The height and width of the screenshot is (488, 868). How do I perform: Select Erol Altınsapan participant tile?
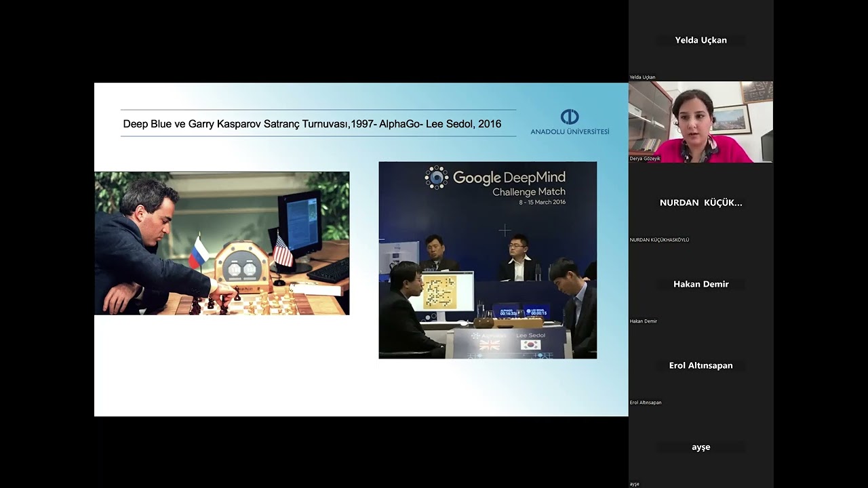point(701,365)
